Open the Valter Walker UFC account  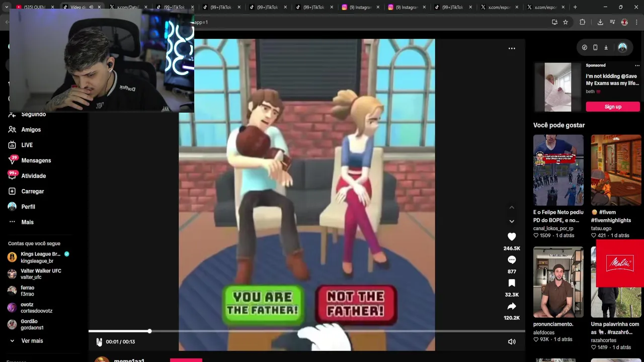40,274
